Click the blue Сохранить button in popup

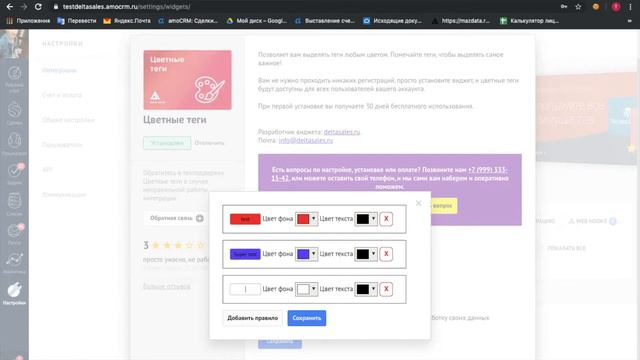307,318
